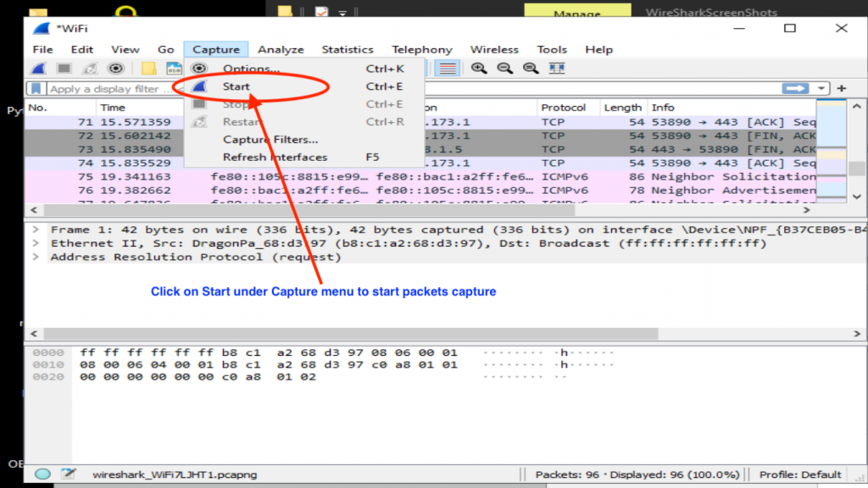The image size is (868, 488).
Task: Toggle the Colorize packet list icon
Action: coord(446,69)
